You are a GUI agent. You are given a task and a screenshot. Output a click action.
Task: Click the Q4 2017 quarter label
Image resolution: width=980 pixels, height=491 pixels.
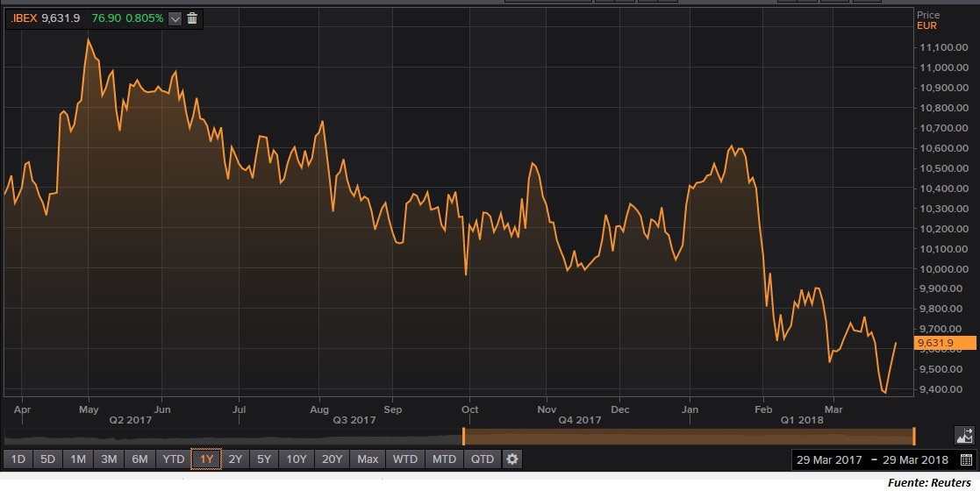click(x=579, y=420)
